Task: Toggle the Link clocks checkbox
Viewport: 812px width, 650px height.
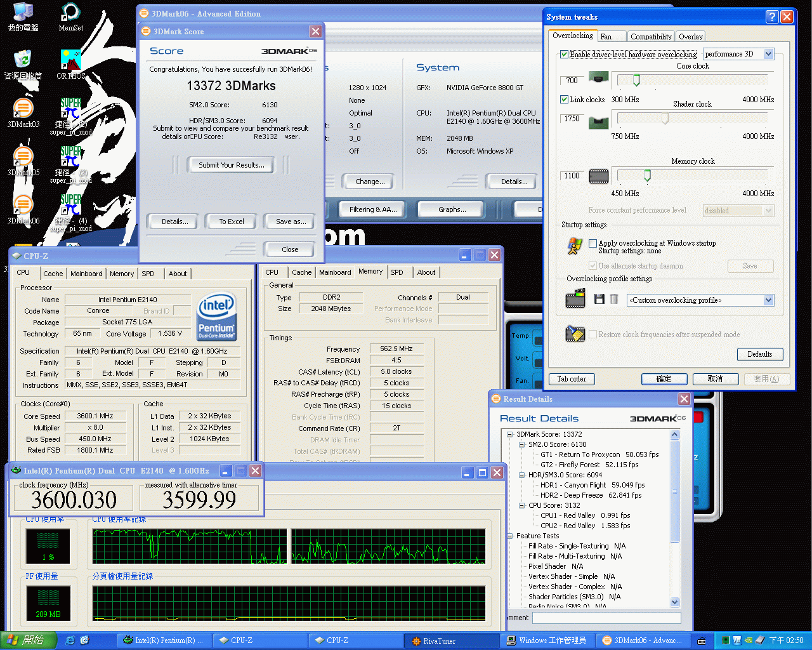Action: (564, 100)
